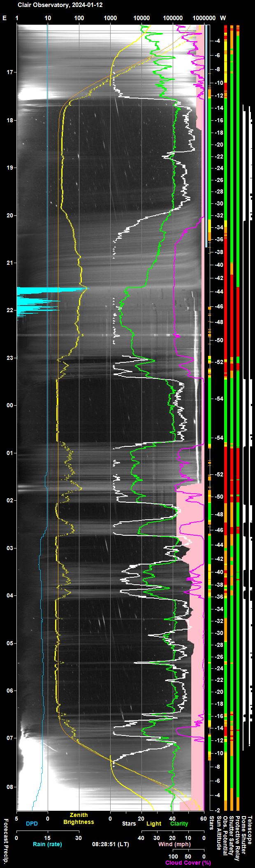The height and width of the screenshot is (868, 255).
Task: Click the '1000' top scale label
Action: click(110, 18)
